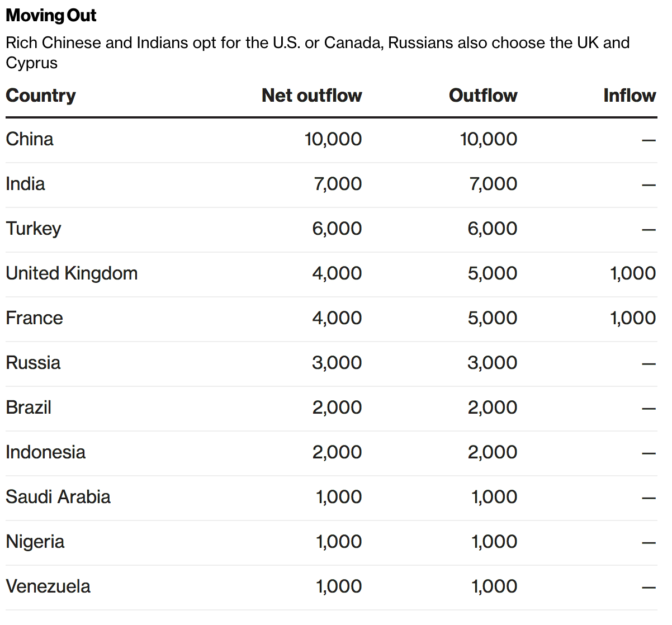The width and height of the screenshot is (672, 625).
Task: Click on Turkey in the country list
Action: (x=34, y=229)
